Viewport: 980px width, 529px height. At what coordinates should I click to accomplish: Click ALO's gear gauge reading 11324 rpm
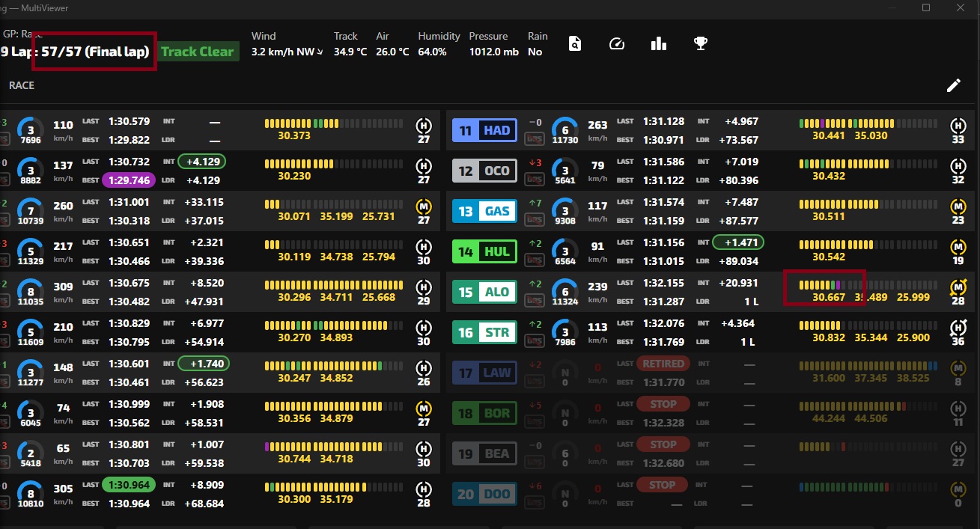565,293
